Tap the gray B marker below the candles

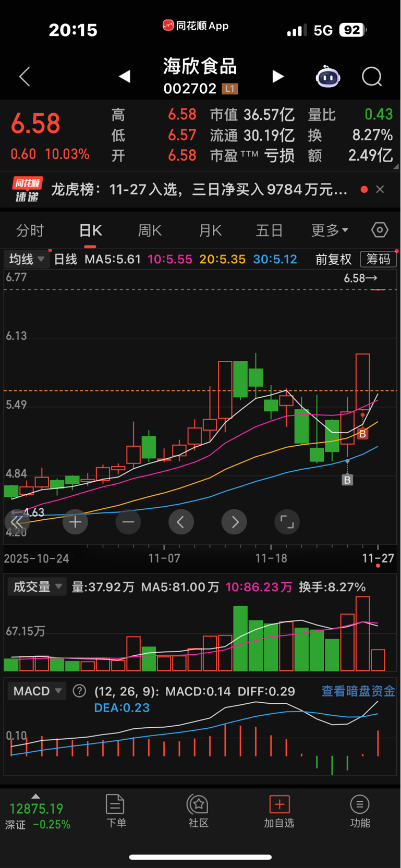point(347,480)
